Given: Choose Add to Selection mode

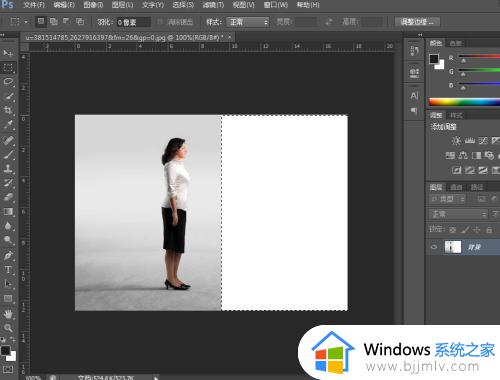Looking at the screenshot, I should tap(54, 22).
